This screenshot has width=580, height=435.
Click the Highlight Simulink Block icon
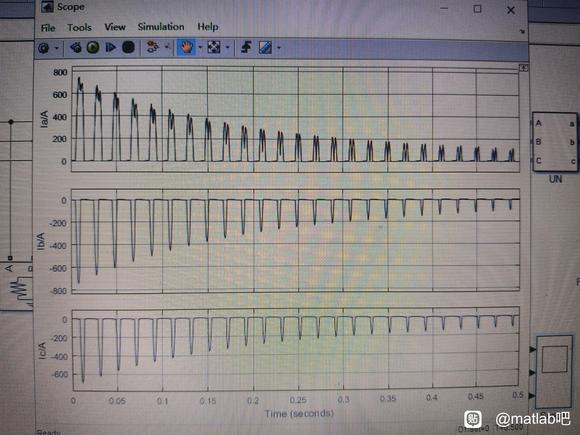[152, 47]
